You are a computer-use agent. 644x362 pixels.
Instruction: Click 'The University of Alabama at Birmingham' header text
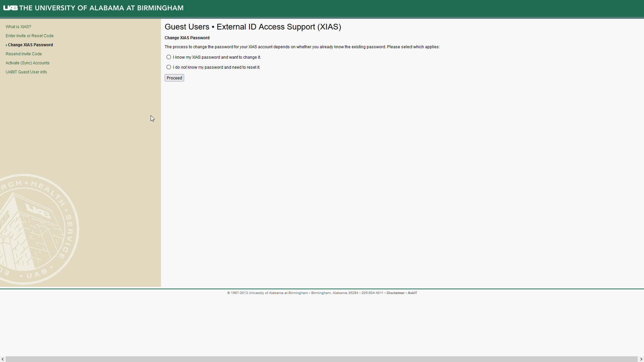tap(101, 8)
